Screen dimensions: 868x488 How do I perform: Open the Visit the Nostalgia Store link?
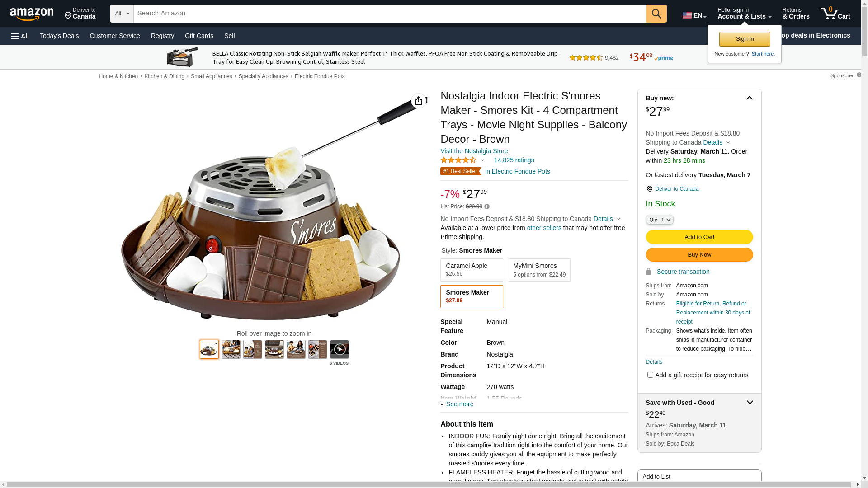click(474, 151)
